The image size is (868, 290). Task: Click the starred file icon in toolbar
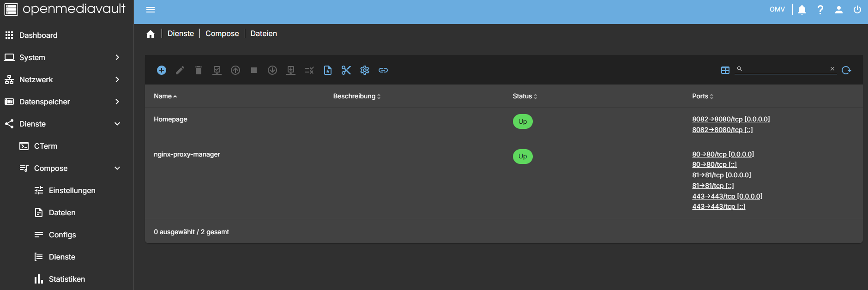coord(328,70)
